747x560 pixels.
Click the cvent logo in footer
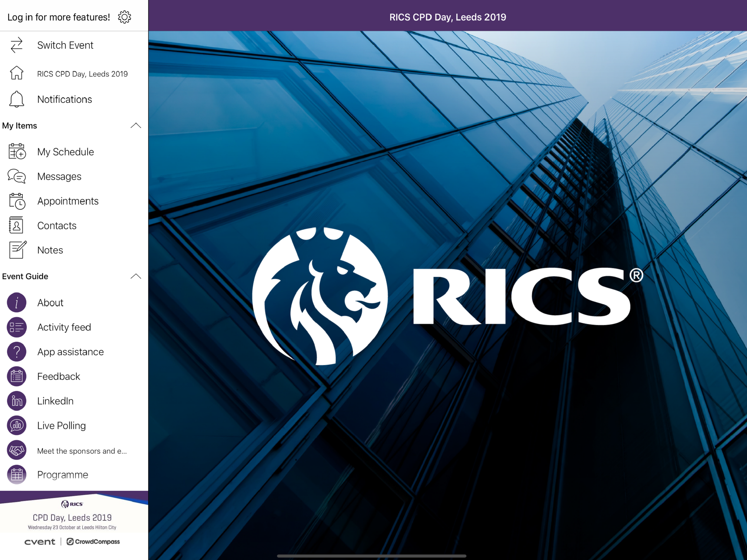point(40,542)
